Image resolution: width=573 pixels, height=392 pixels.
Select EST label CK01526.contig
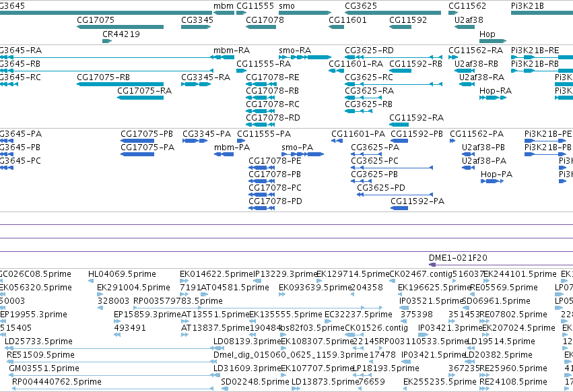click(x=376, y=328)
